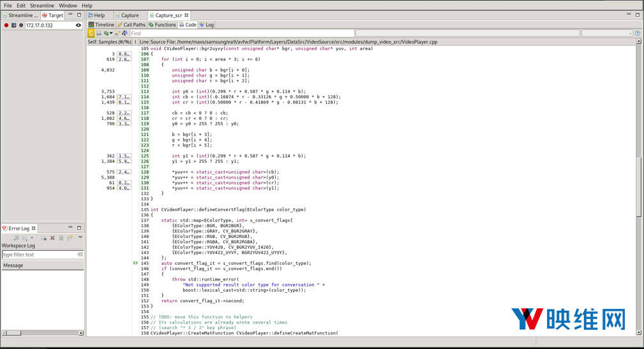Click the Message column header in Error Log
Viewport: 644px width, 349px height.
click(x=13, y=265)
